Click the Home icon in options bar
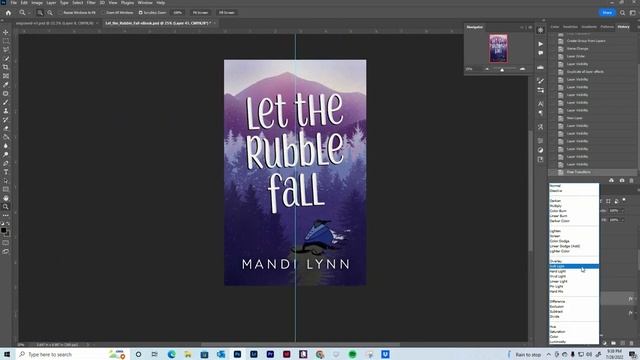640x360 pixels. coord(8,13)
